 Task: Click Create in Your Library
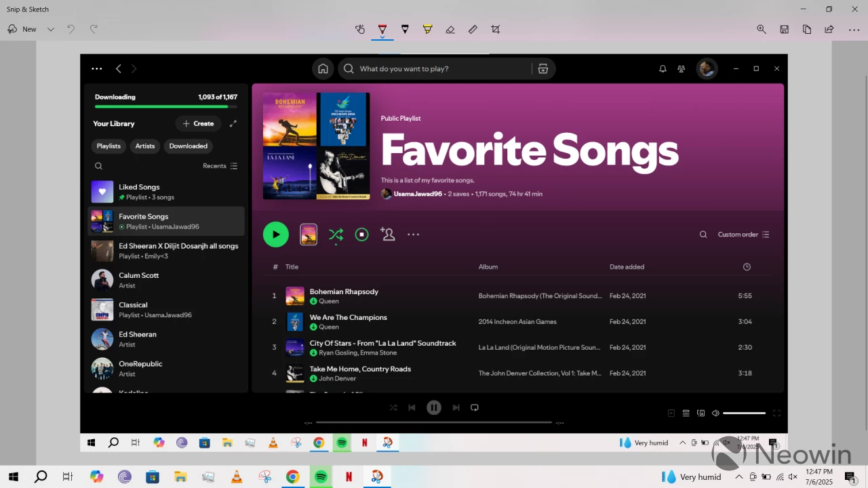[198, 123]
